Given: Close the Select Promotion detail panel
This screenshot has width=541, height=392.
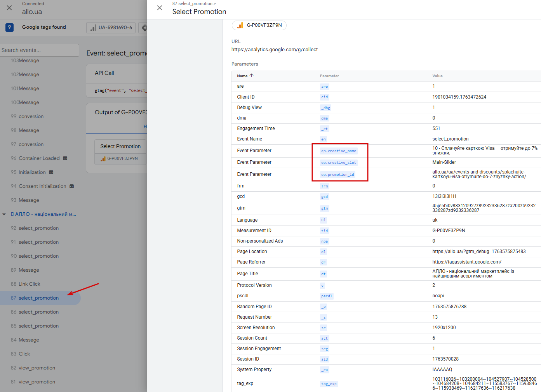Looking at the screenshot, I should tap(160, 8).
